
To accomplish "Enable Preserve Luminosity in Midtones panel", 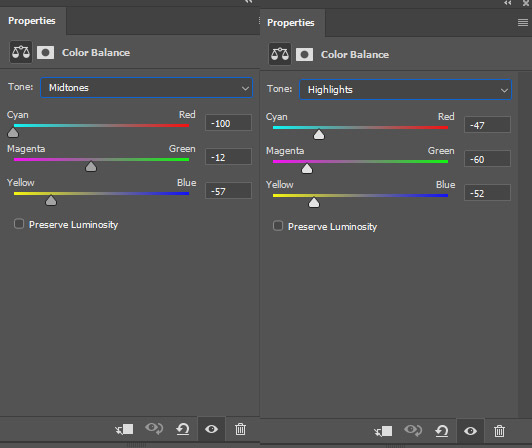I will click(x=19, y=224).
